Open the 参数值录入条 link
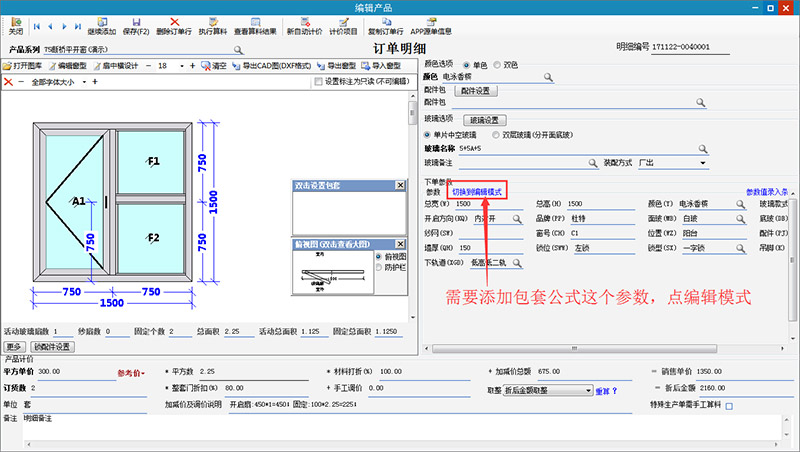 767,192
